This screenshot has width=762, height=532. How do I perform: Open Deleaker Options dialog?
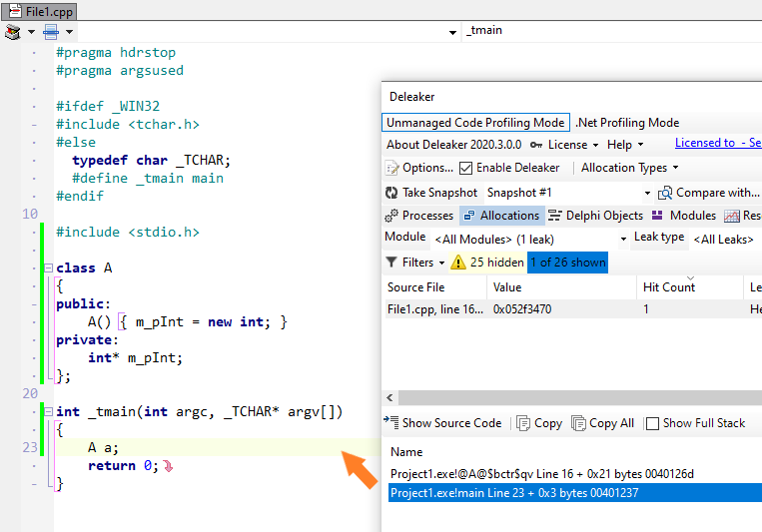[x=427, y=168]
